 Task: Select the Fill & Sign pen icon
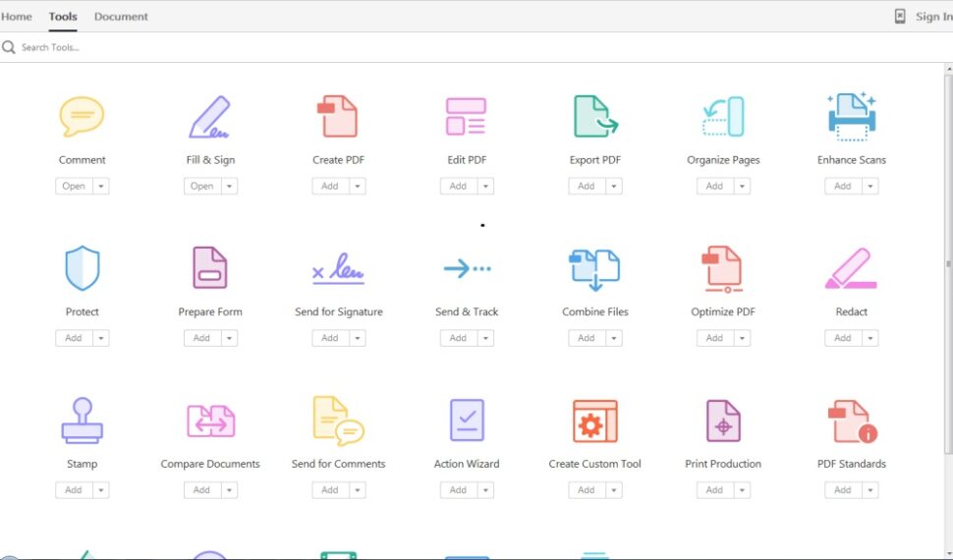pos(209,117)
